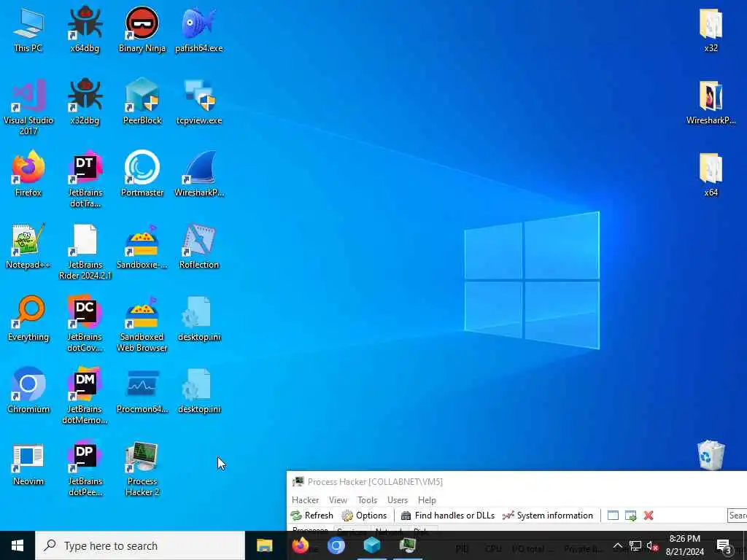Screen dimensions: 747x560
Task: Open the 8:26 PM clock calendar
Action: 684,545
